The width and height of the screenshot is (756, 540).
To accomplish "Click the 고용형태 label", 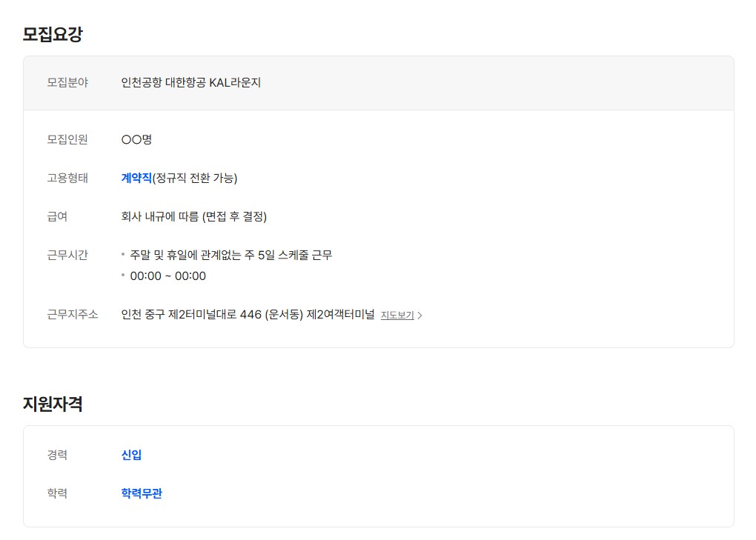I will click(x=67, y=178).
